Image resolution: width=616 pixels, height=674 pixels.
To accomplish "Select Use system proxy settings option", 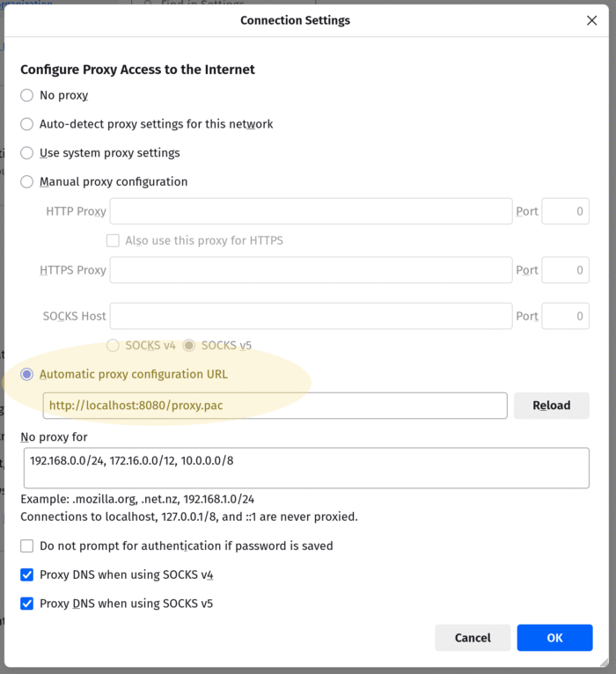I will point(27,153).
